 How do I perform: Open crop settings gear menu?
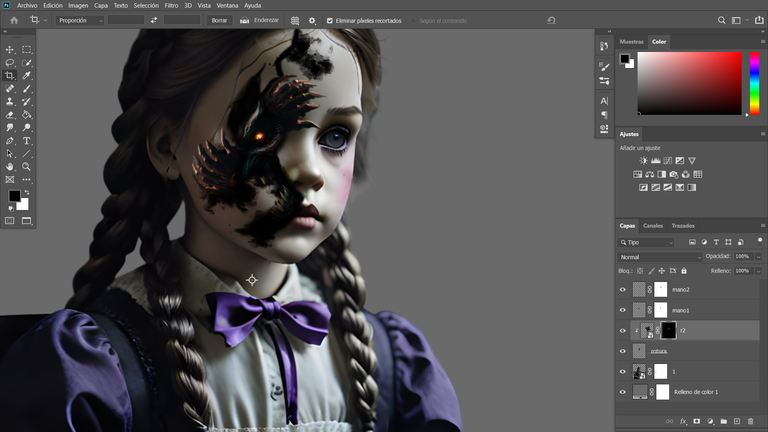(312, 21)
